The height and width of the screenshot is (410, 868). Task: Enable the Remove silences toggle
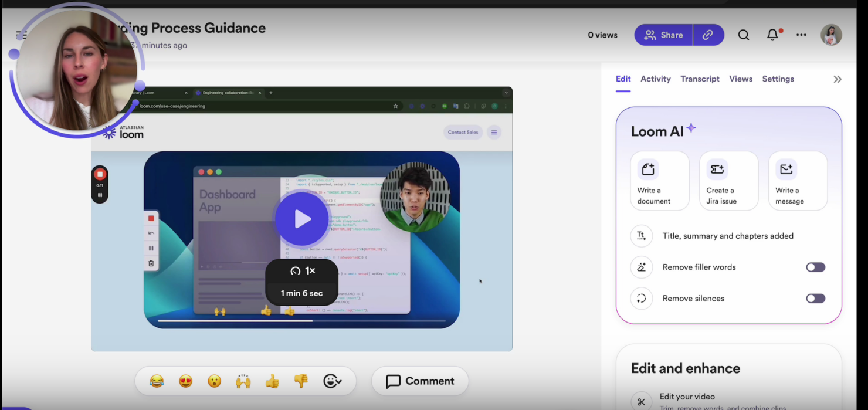click(815, 298)
